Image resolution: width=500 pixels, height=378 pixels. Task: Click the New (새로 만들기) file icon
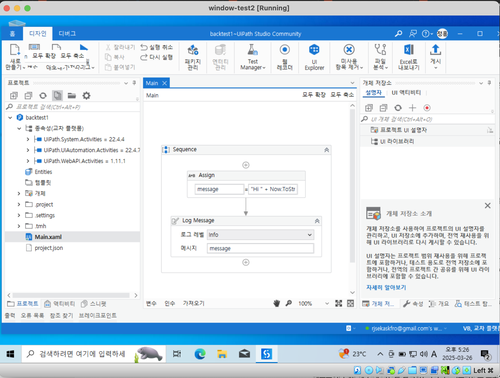[x=15, y=51]
